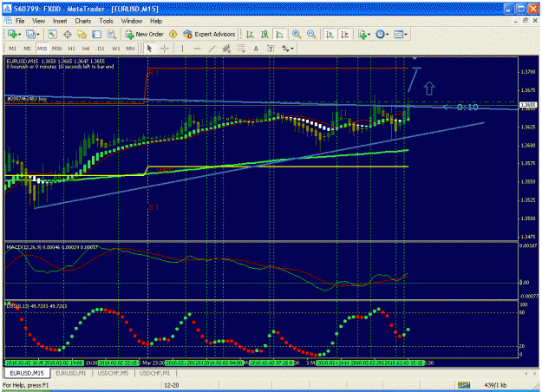Select the EURUSD,M15 chart tab
Screen dimensions: 542x392
[x=27, y=373]
